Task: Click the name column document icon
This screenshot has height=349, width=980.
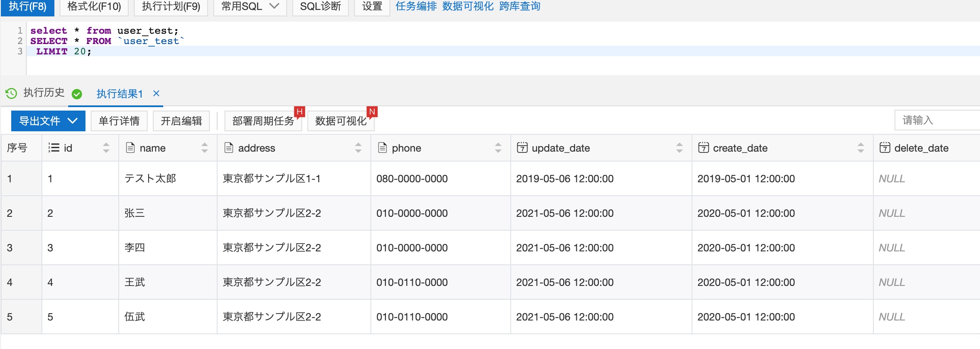Action: pos(130,148)
